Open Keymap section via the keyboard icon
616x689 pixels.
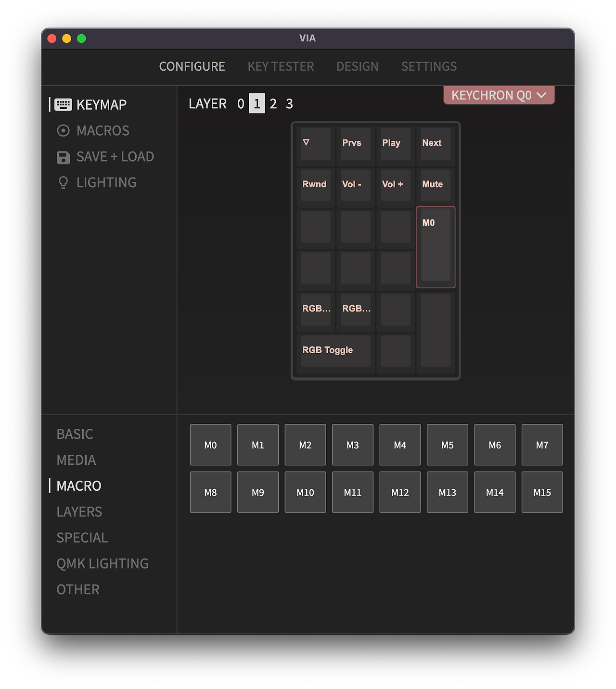[63, 104]
